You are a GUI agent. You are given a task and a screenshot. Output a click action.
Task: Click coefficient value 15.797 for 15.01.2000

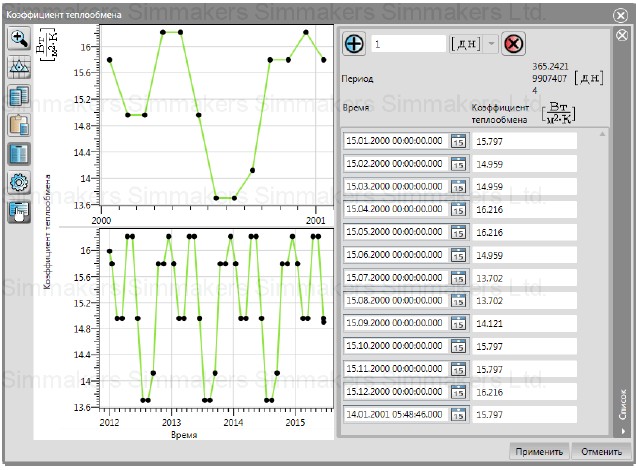[x=524, y=141]
